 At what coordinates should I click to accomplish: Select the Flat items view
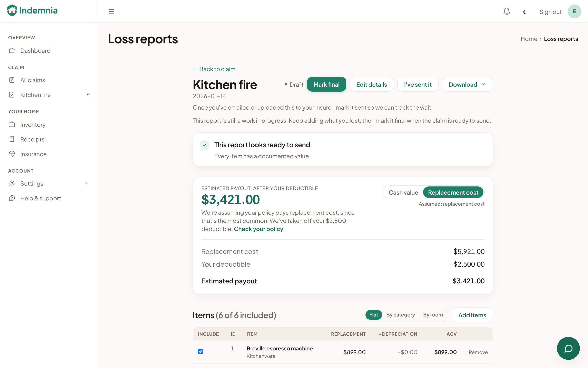click(x=373, y=315)
